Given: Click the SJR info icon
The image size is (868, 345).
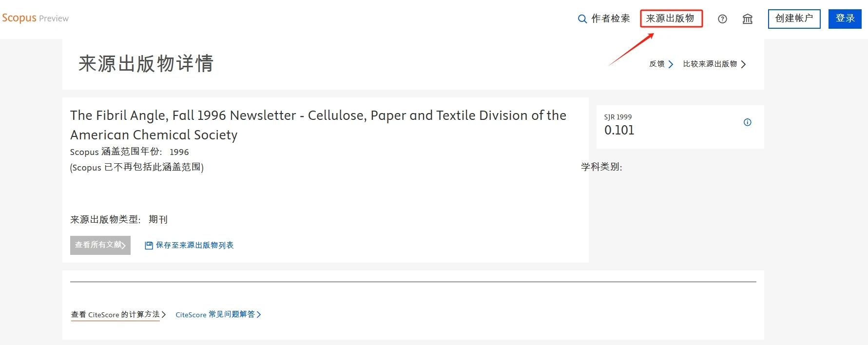Looking at the screenshot, I should click(x=747, y=122).
